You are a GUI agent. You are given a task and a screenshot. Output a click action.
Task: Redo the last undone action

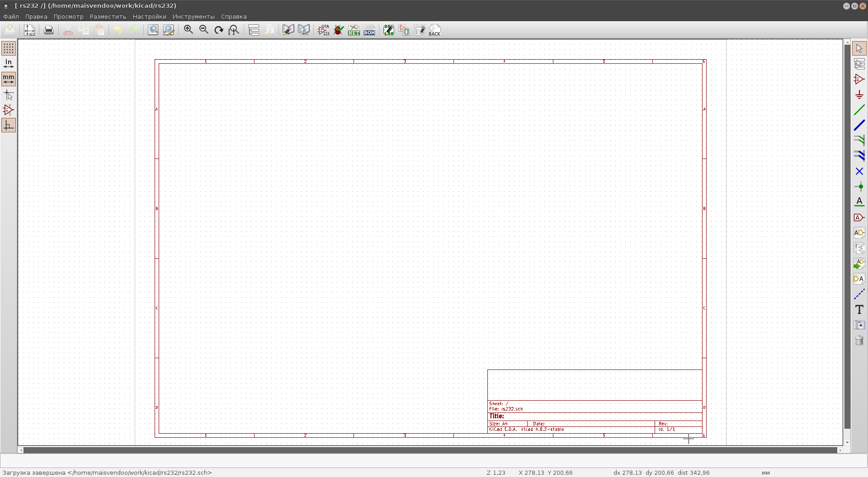[134, 30]
